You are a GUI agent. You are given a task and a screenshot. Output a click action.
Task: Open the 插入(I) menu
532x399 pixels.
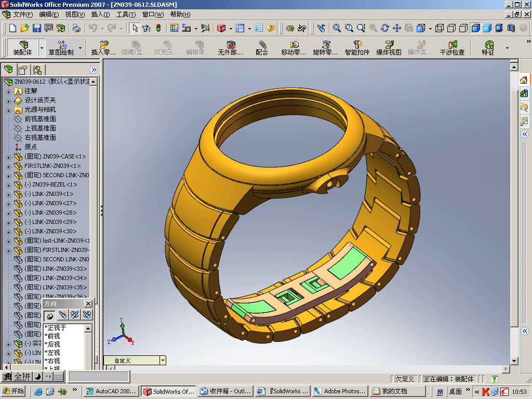(100, 14)
